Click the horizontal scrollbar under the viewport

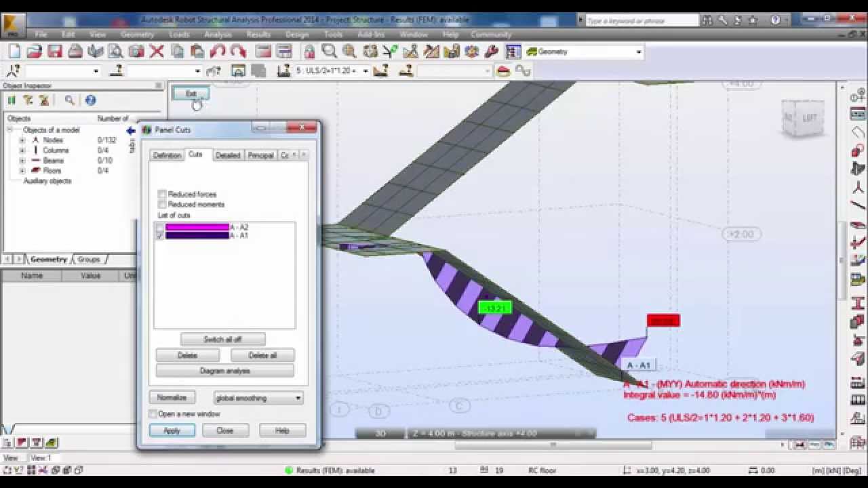(553, 445)
